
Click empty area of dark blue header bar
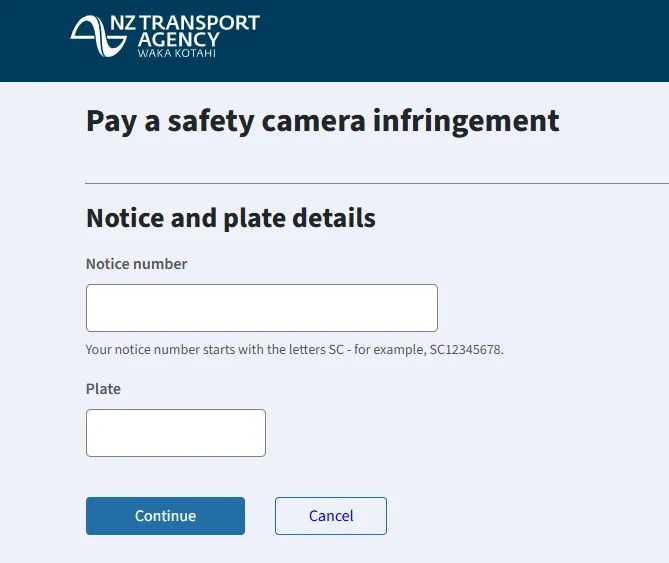tap(469, 41)
